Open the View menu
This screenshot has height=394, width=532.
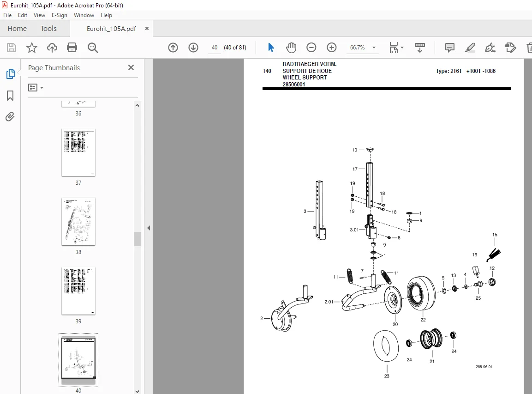click(x=39, y=15)
